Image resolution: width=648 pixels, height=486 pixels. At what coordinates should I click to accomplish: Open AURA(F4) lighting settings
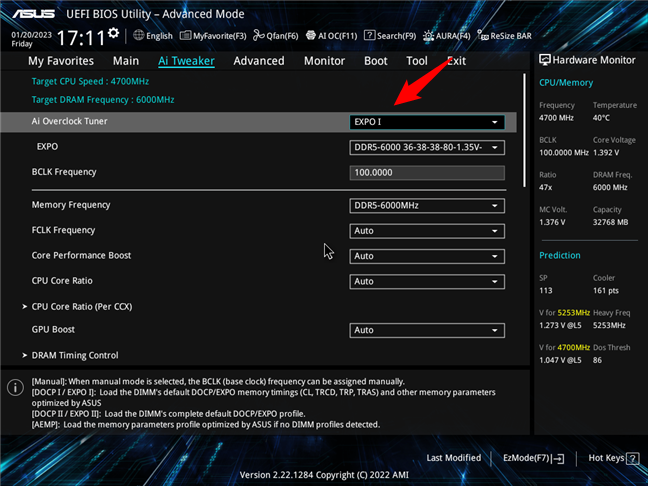click(446, 36)
